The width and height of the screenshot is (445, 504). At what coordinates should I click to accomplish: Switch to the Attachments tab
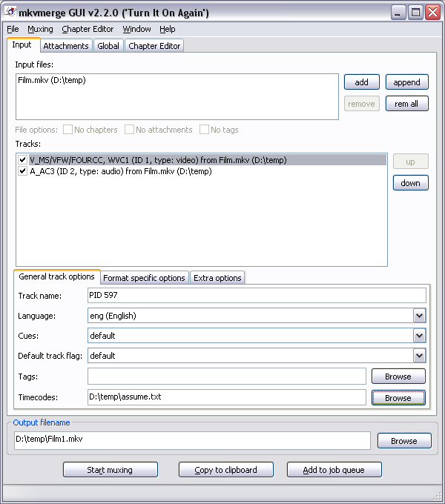pos(66,46)
